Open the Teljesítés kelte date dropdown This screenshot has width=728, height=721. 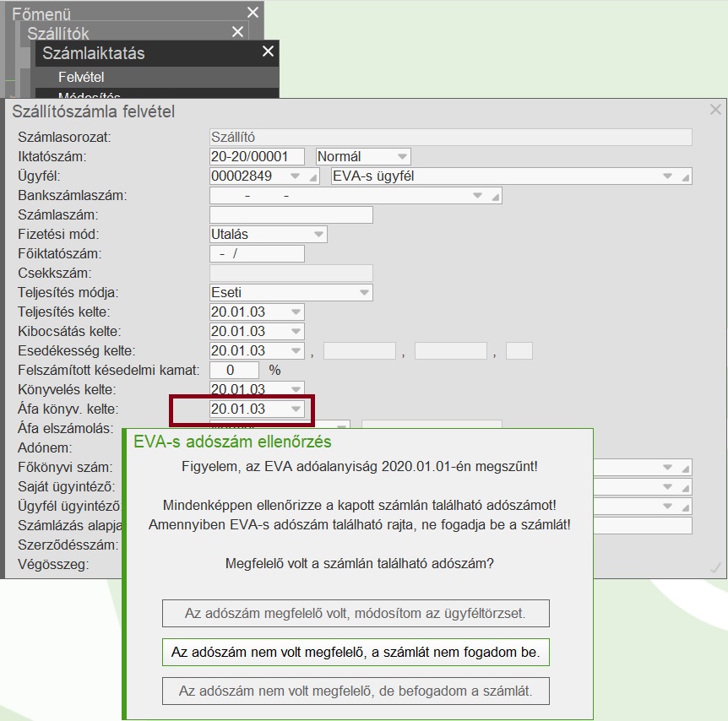point(296,312)
